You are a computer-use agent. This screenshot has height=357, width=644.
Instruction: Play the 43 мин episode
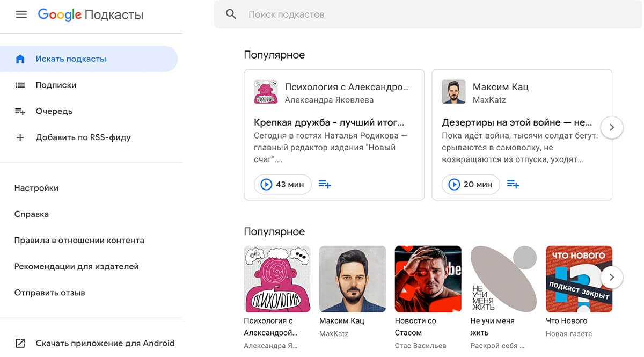click(283, 184)
